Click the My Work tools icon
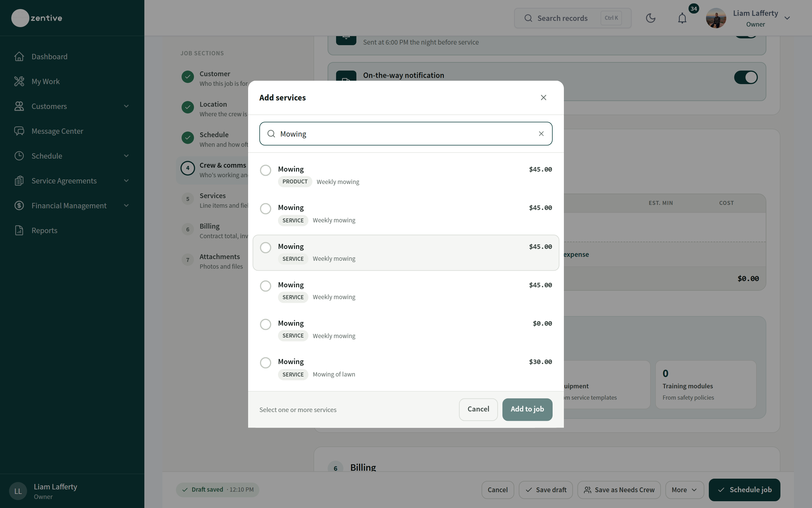Screen dimensions: 812x508 pyautogui.click(x=19, y=81)
